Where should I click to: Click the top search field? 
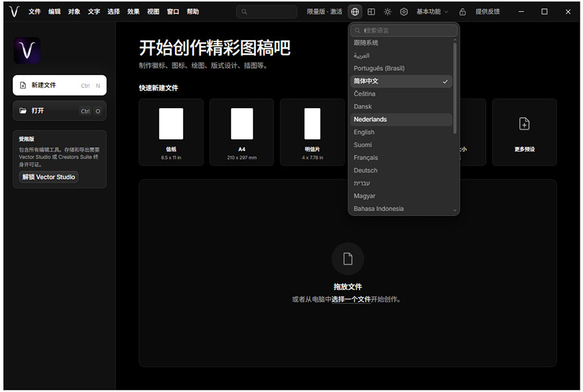tap(267, 12)
